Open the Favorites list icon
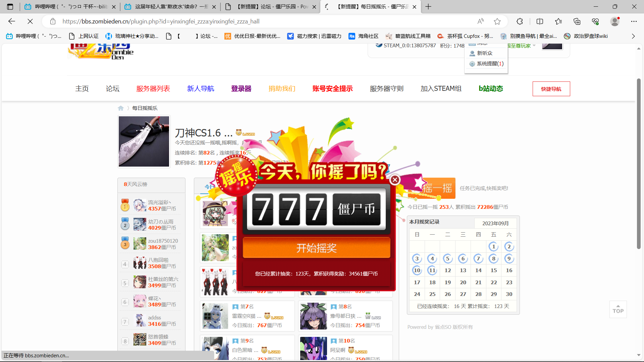 [x=558, y=21]
